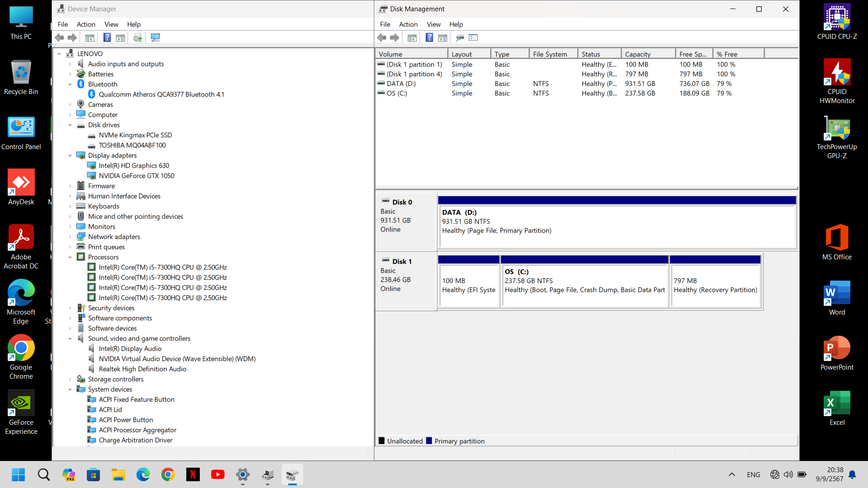The image size is (868, 488).
Task: Select NVMe Kingmax PCIe SSD drive
Action: [x=135, y=135]
